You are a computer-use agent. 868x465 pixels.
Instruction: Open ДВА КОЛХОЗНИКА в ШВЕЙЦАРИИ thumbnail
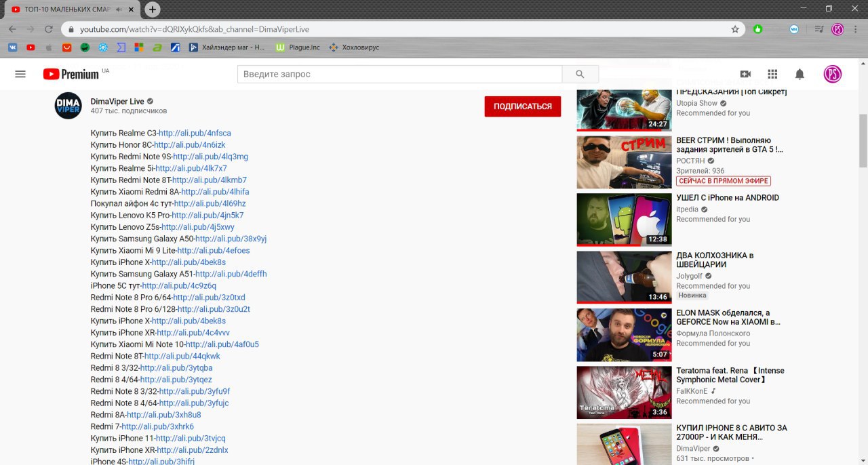pyautogui.click(x=624, y=278)
